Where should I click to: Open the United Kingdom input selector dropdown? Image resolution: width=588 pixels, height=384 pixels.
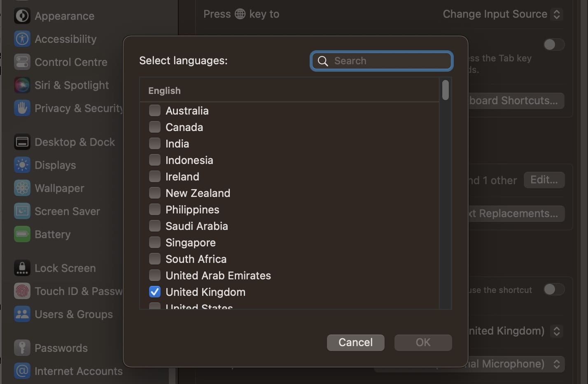(x=556, y=331)
